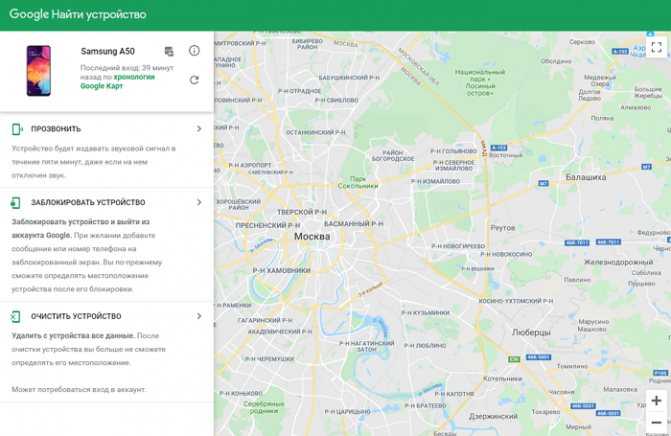This screenshot has width=671, height=436.
Task: Click the Люберцы city label
Action: click(531, 332)
